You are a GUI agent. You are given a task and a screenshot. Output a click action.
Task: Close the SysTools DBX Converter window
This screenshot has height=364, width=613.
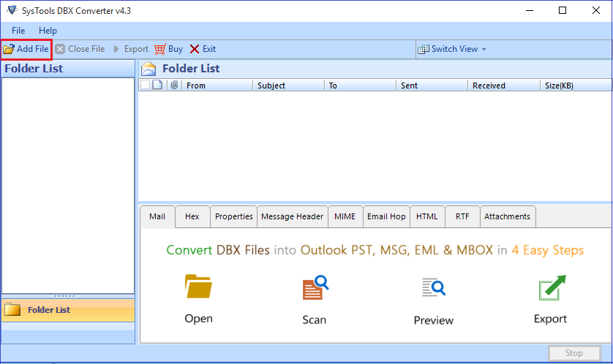click(x=595, y=10)
